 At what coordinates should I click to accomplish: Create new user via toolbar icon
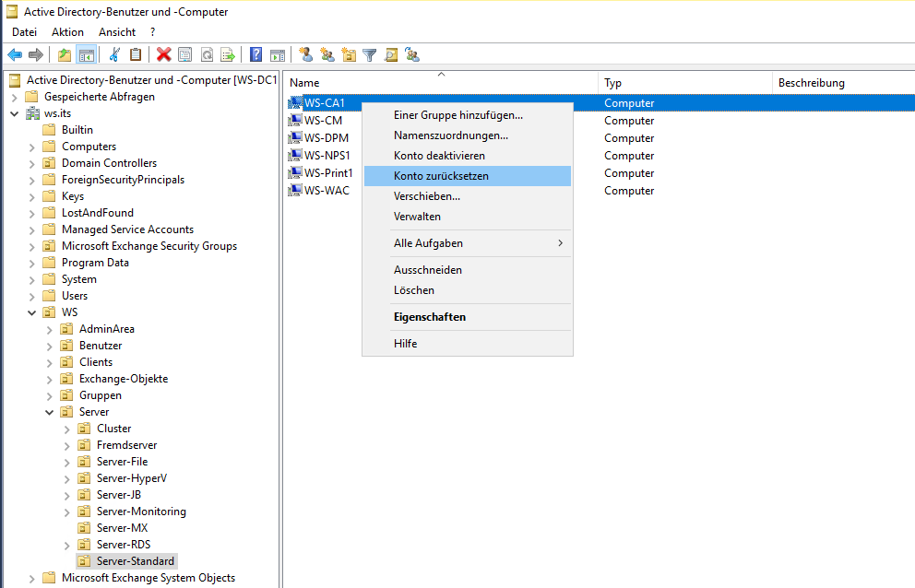[306, 54]
